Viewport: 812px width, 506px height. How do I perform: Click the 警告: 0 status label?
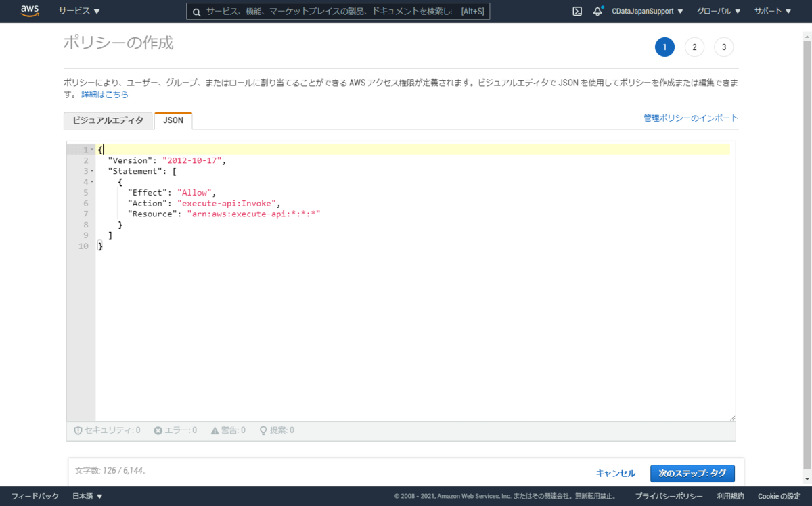[233, 430]
